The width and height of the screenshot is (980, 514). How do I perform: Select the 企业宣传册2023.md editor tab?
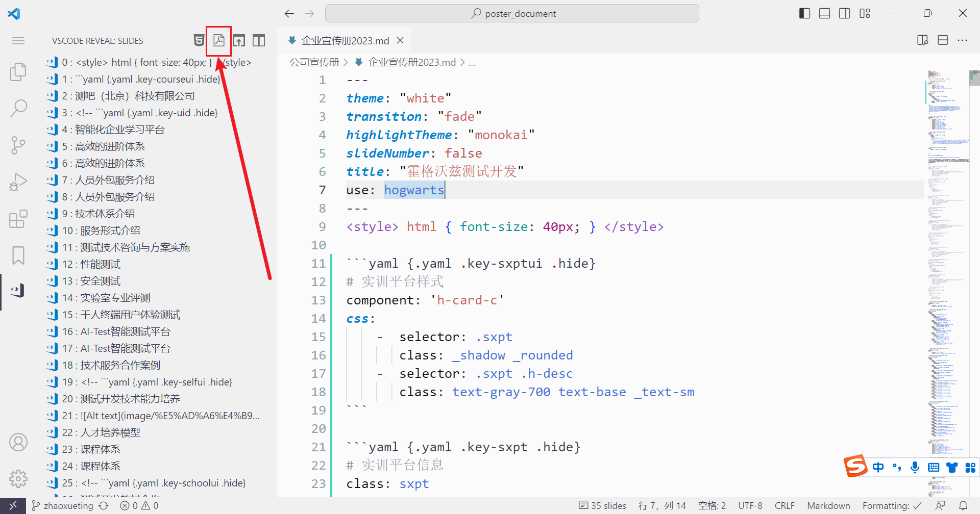tap(345, 40)
